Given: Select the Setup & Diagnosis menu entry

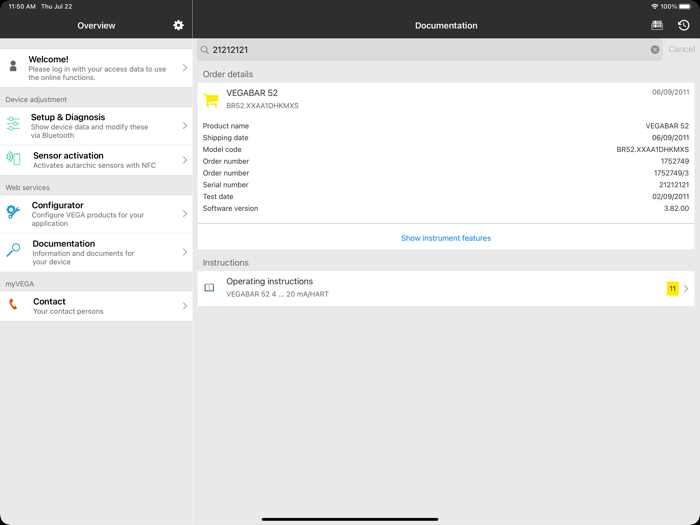Looking at the screenshot, I should (x=96, y=126).
